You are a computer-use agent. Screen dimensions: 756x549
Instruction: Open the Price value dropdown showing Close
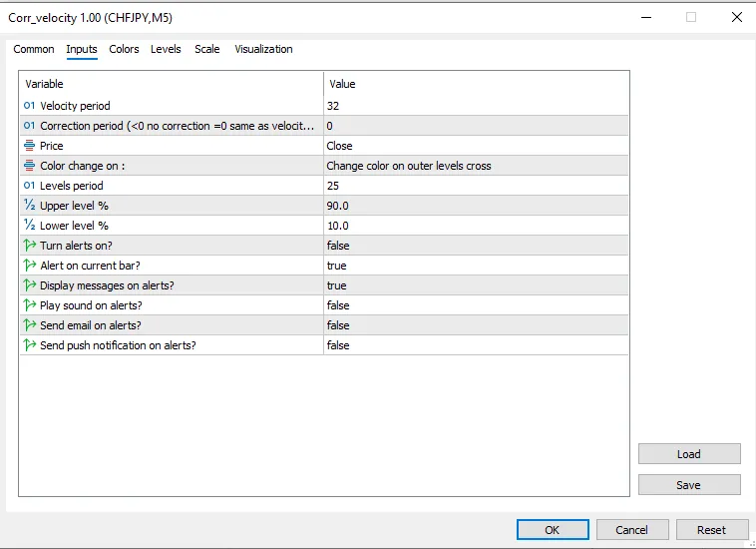(x=476, y=146)
